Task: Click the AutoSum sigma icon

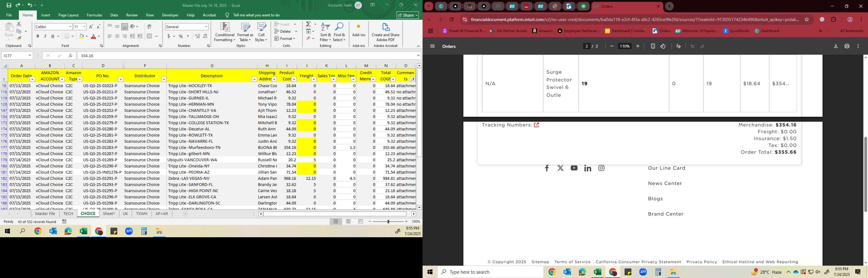Action: tap(308, 24)
